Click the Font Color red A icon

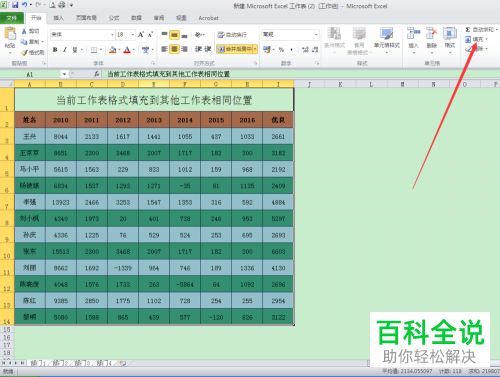[127, 50]
